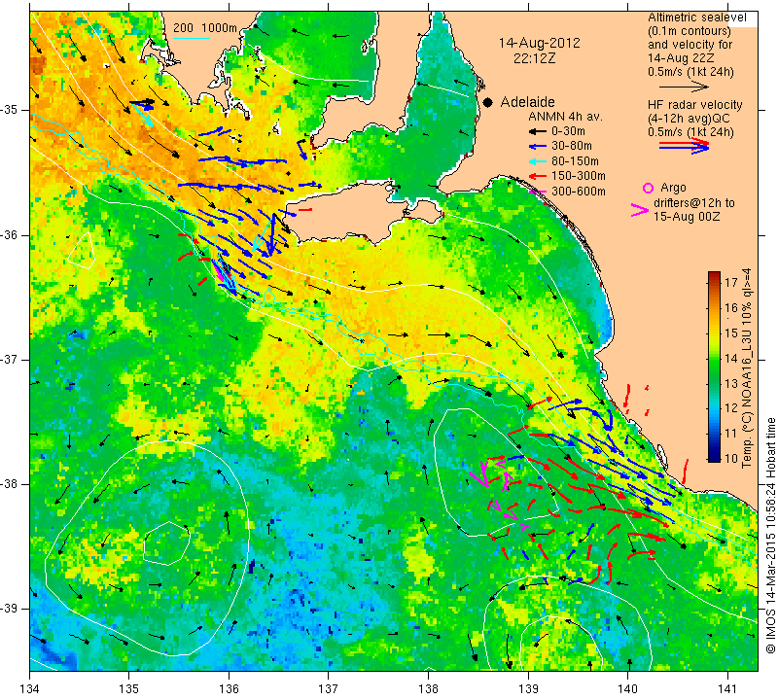Click the 'Altimetric sealevel' legend text

click(697, 17)
